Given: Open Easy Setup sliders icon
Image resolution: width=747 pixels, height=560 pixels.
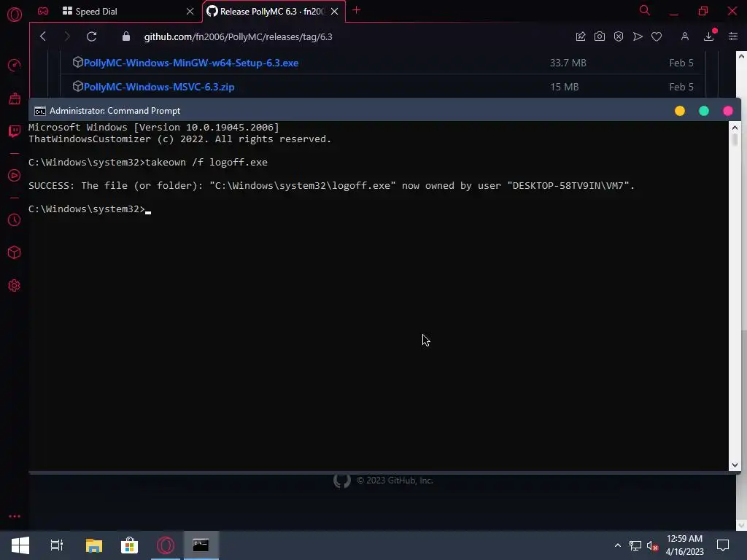Looking at the screenshot, I should 732,36.
